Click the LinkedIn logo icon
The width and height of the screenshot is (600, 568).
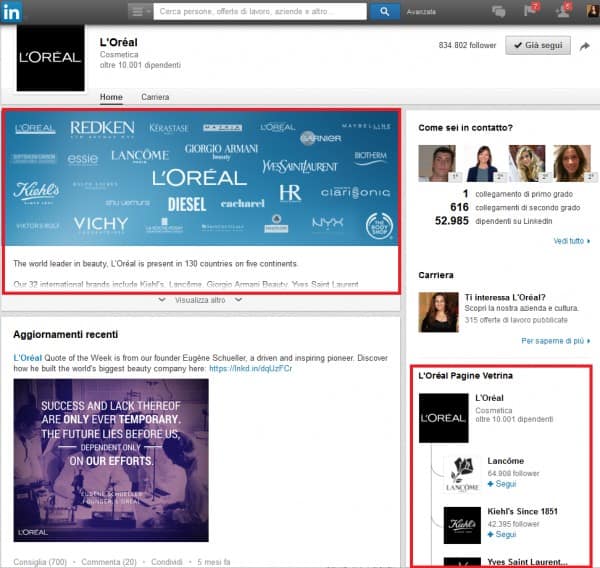pos(11,11)
